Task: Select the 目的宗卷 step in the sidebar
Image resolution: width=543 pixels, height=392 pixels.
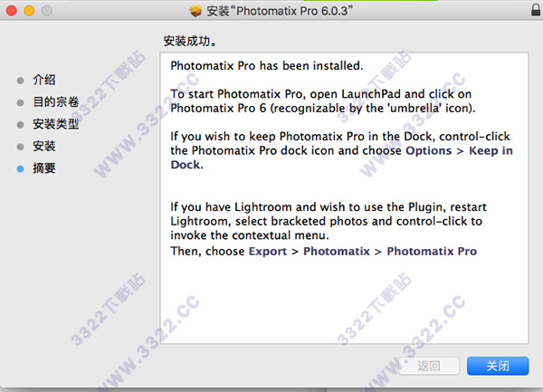Action: point(56,102)
